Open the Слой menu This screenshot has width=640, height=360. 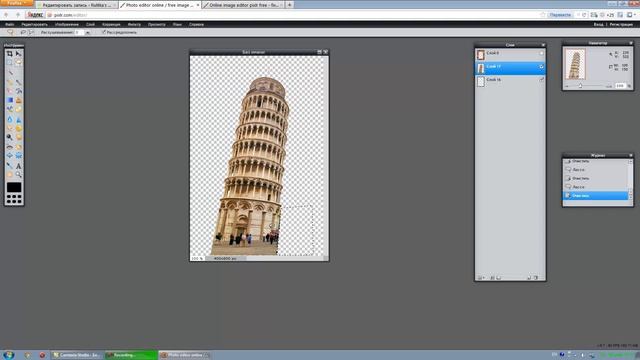pyautogui.click(x=90, y=24)
